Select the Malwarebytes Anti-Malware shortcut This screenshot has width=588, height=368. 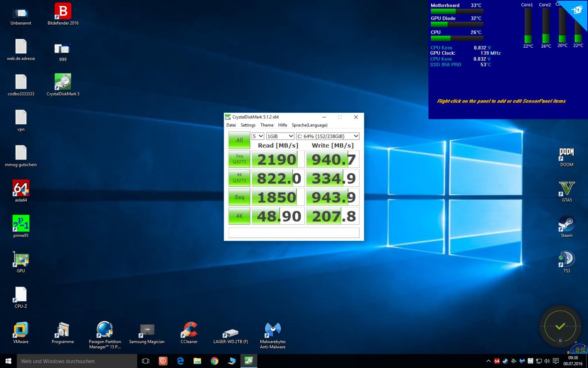[x=273, y=335]
